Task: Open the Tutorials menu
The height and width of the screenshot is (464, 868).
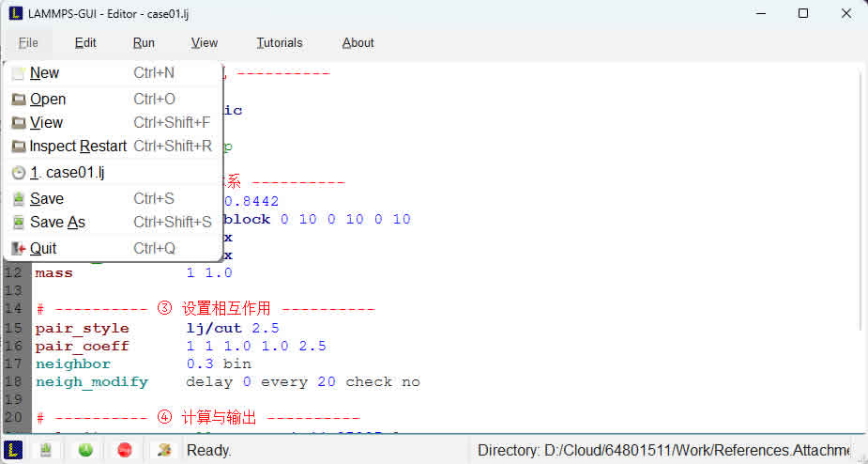Action: pos(280,42)
